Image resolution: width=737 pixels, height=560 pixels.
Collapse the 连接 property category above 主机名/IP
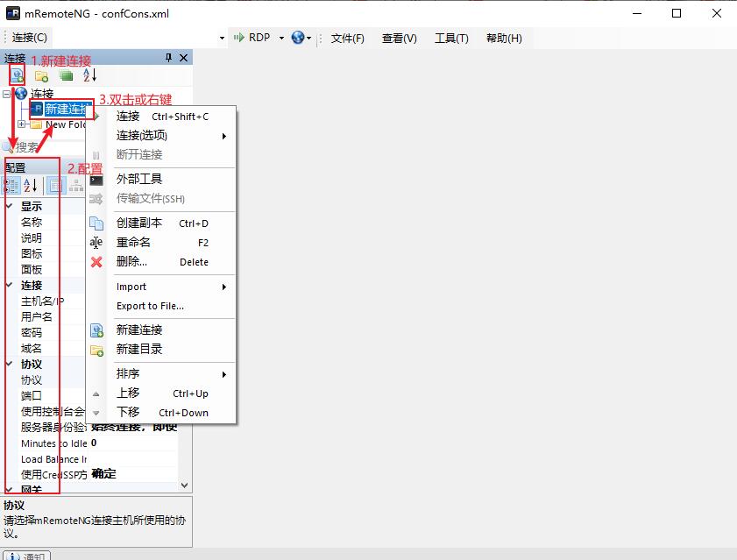tap(9, 285)
